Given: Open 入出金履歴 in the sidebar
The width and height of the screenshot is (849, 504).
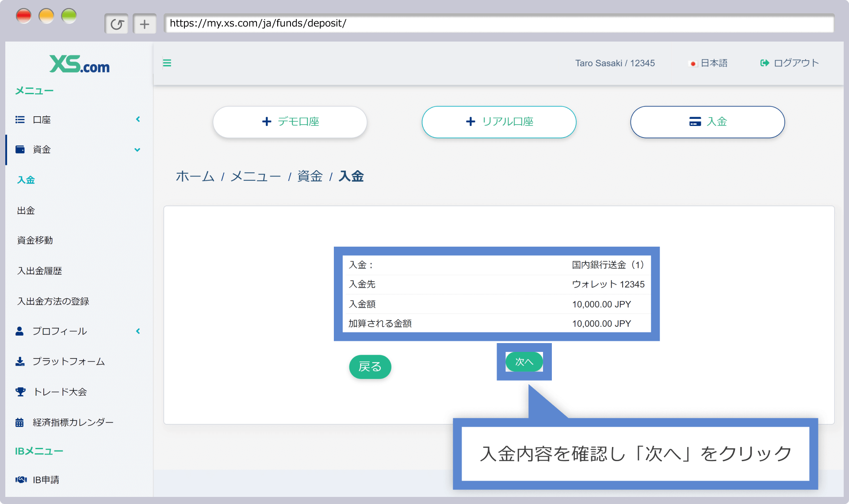Looking at the screenshot, I should click(39, 271).
